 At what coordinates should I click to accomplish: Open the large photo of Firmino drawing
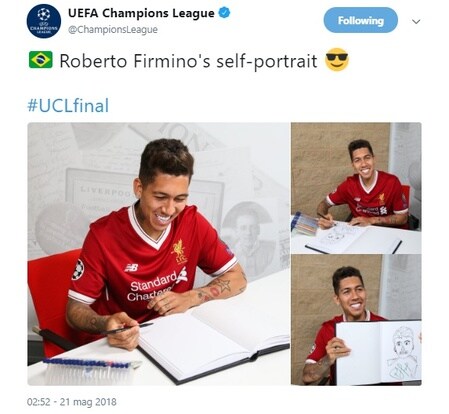pyautogui.click(x=158, y=254)
